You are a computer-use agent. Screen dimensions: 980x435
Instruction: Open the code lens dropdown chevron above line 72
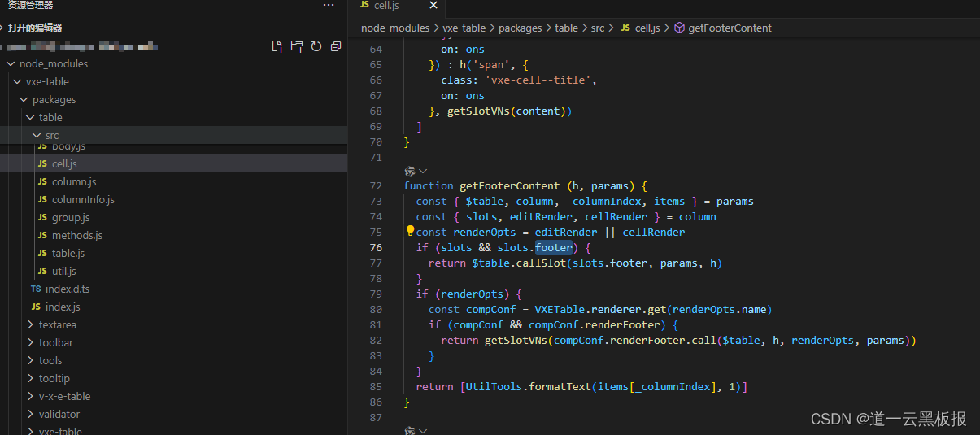(423, 171)
